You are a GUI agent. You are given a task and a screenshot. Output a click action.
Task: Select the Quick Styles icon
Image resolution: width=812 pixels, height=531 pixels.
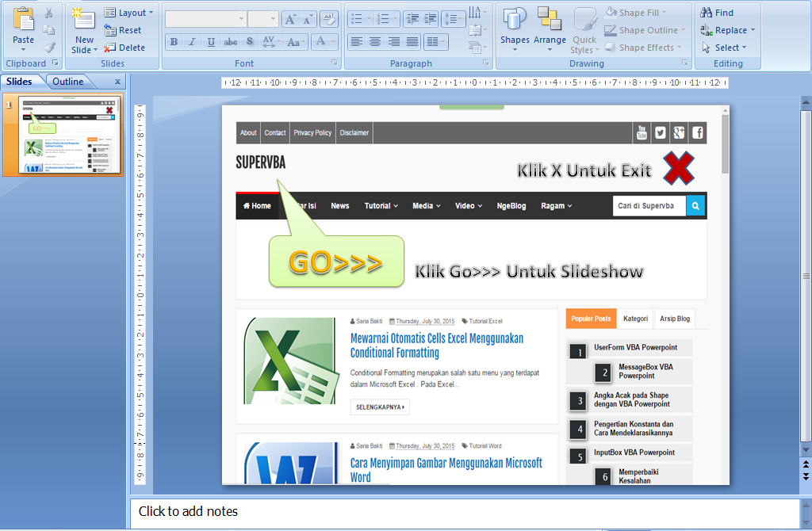click(x=584, y=30)
